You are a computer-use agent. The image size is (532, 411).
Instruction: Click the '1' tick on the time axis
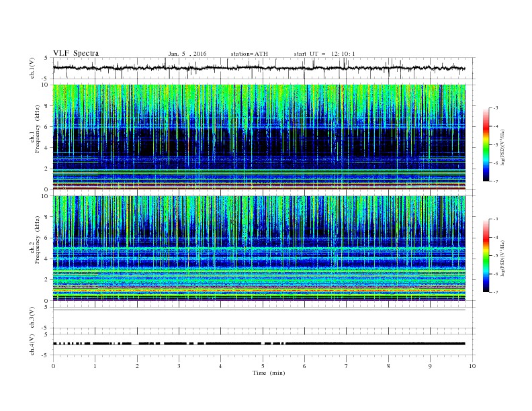click(x=95, y=366)
